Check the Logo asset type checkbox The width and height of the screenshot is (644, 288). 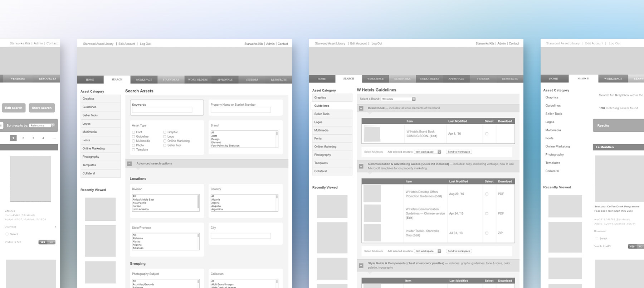165,136
